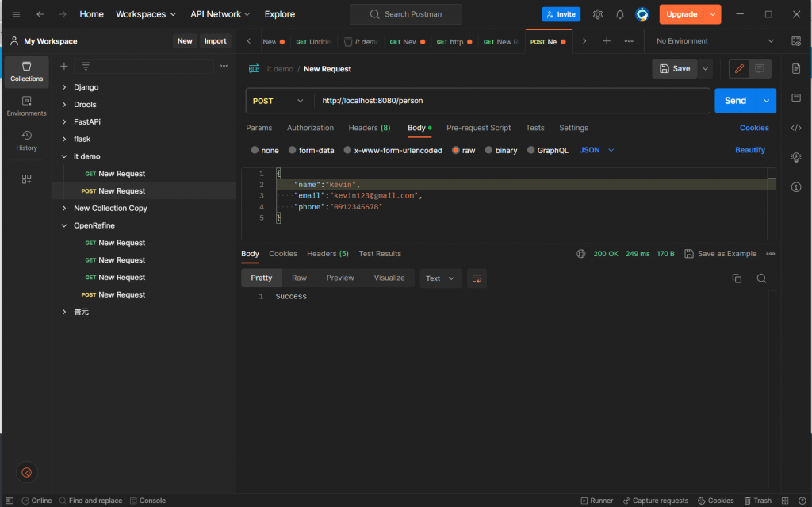The height and width of the screenshot is (507, 812).
Task: Collapse the OpenRefine collection
Action: pos(64,225)
